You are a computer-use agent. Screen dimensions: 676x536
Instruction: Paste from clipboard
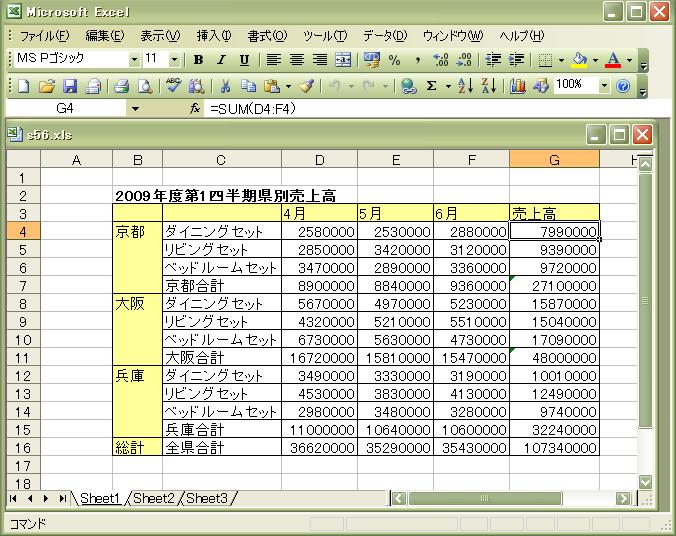click(x=272, y=86)
